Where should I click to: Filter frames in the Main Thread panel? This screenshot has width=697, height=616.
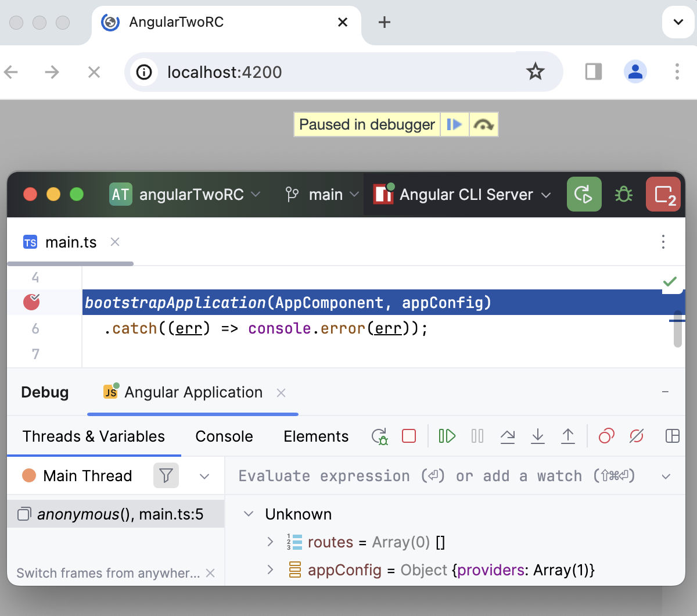[166, 475]
